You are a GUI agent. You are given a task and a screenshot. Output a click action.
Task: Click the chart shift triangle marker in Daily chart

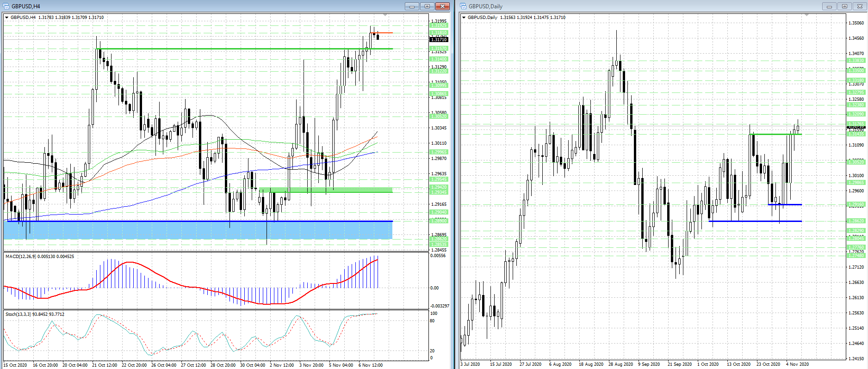(807, 15)
